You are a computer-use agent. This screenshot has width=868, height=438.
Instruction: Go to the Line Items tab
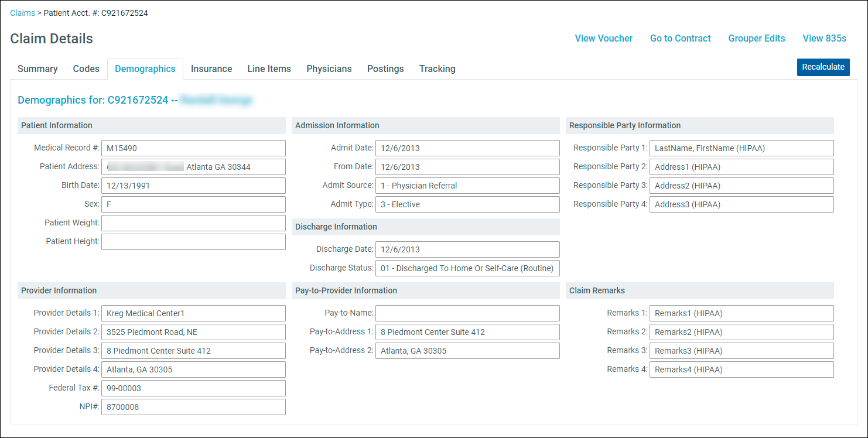click(269, 69)
